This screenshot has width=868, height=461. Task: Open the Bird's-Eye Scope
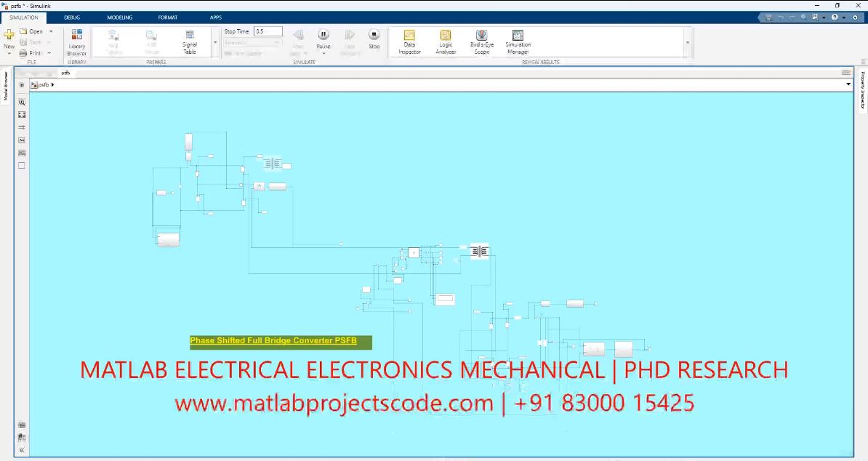481,42
